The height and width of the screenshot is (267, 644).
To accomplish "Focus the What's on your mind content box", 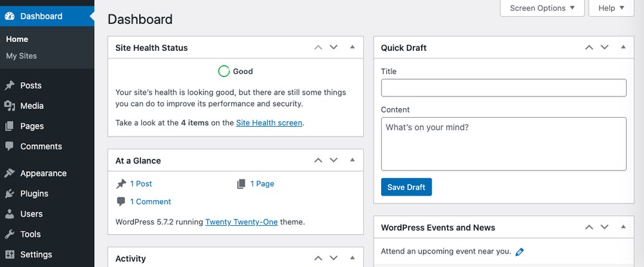I will pos(504,144).
